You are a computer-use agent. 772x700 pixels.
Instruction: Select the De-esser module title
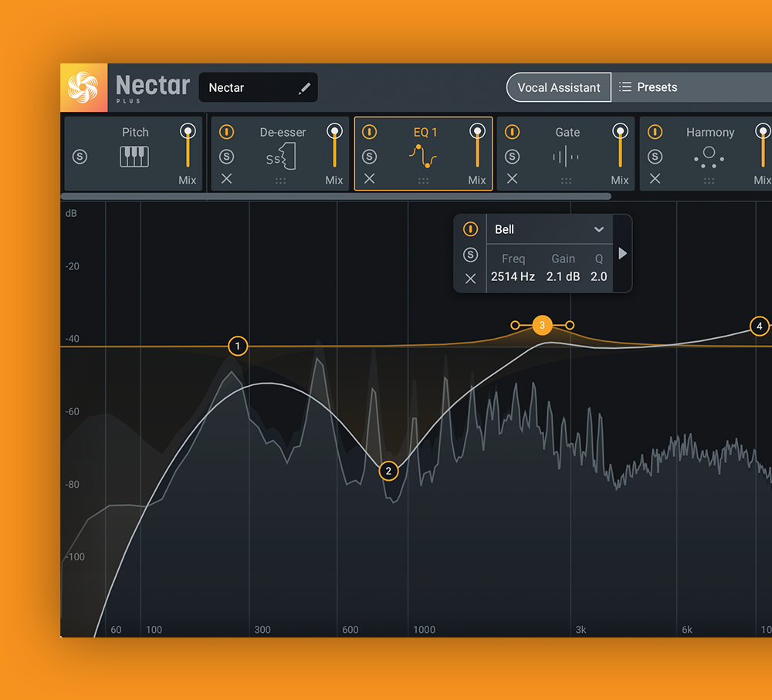283,133
